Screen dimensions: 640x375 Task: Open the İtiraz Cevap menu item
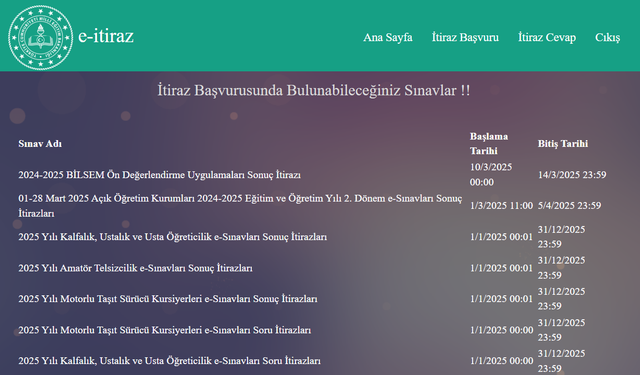(547, 37)
